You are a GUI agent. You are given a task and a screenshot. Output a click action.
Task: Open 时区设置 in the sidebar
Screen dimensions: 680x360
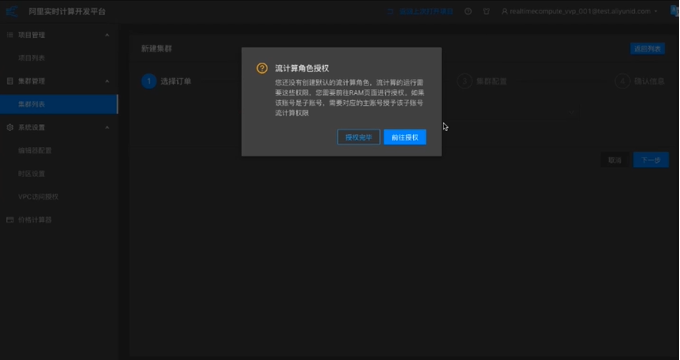tap(32, 173)
